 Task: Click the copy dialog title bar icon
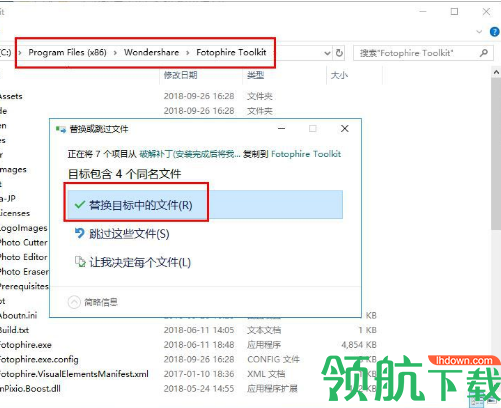[x=61, y=129]
